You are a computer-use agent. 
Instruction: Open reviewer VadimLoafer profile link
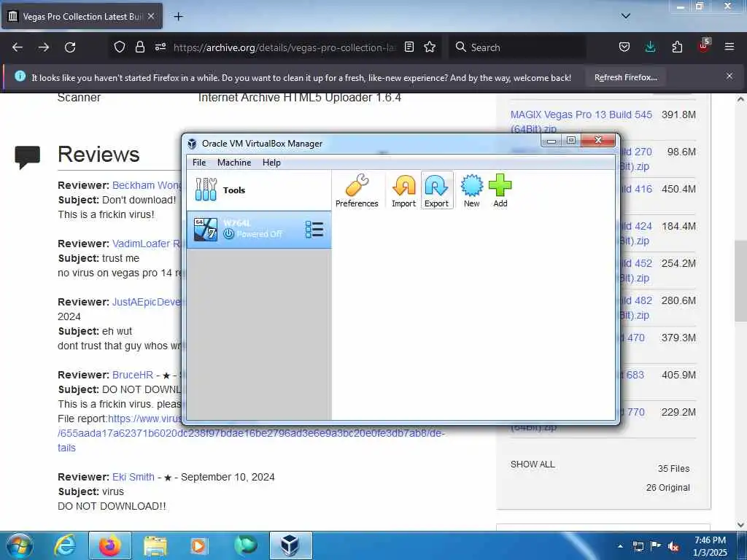[147, 244]
